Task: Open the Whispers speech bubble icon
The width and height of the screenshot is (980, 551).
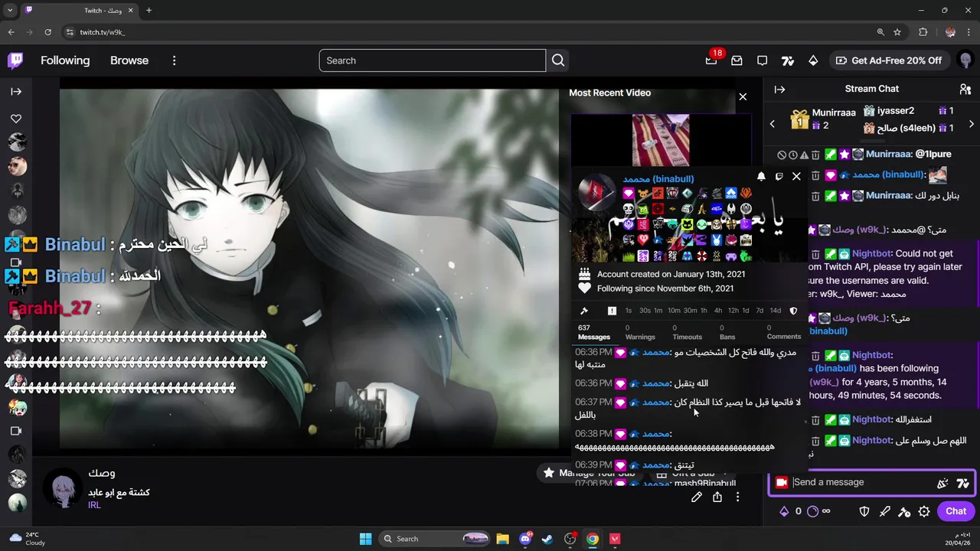Action: click(x=762, y=60)
